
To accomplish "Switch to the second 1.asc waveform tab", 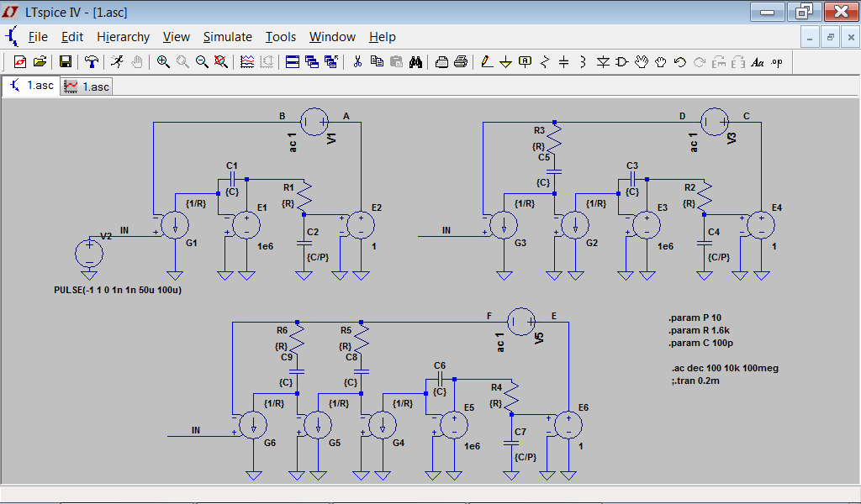I will (87, 87).
